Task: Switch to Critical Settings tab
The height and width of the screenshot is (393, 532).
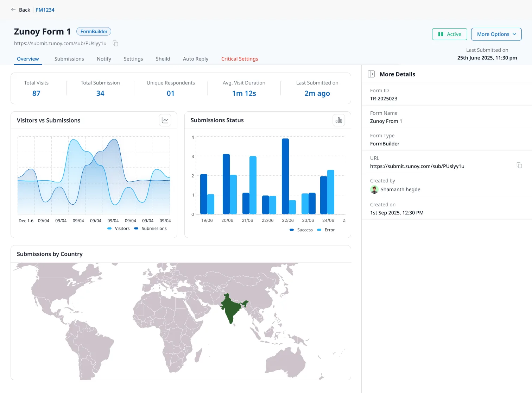Action: point(240,59)
